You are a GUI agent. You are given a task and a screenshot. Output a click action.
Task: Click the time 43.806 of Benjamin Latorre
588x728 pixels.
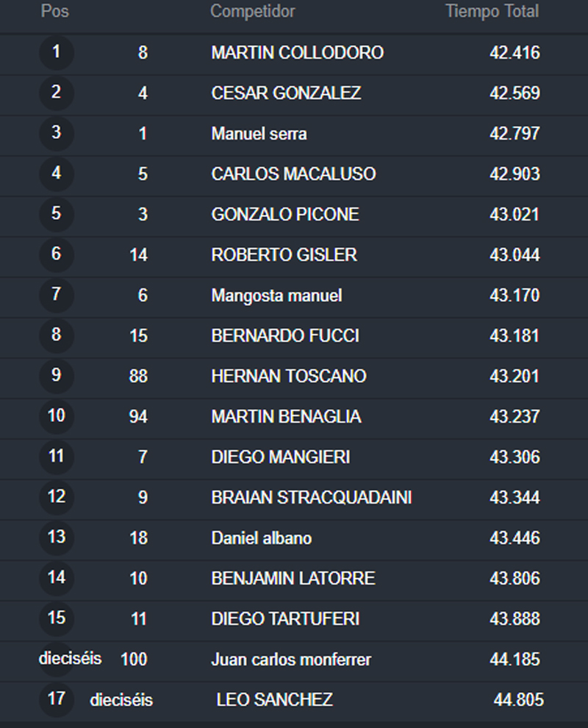point(514,579)
